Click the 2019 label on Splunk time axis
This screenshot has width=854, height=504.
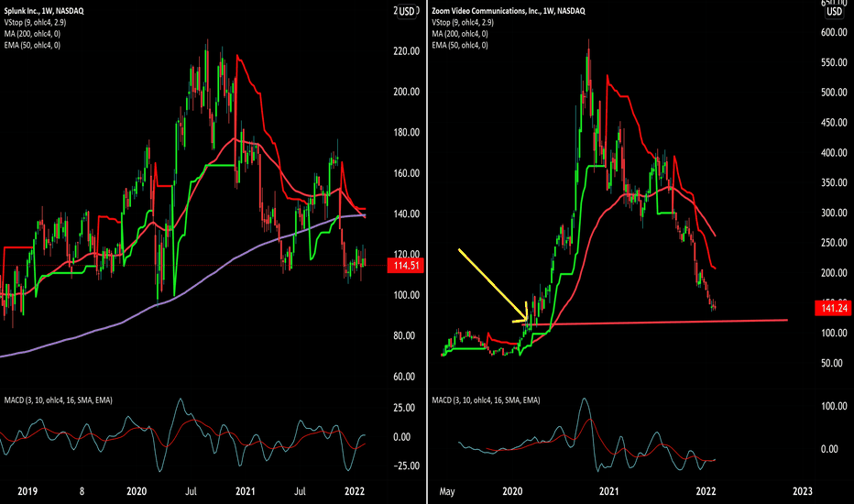click(27, 491)
